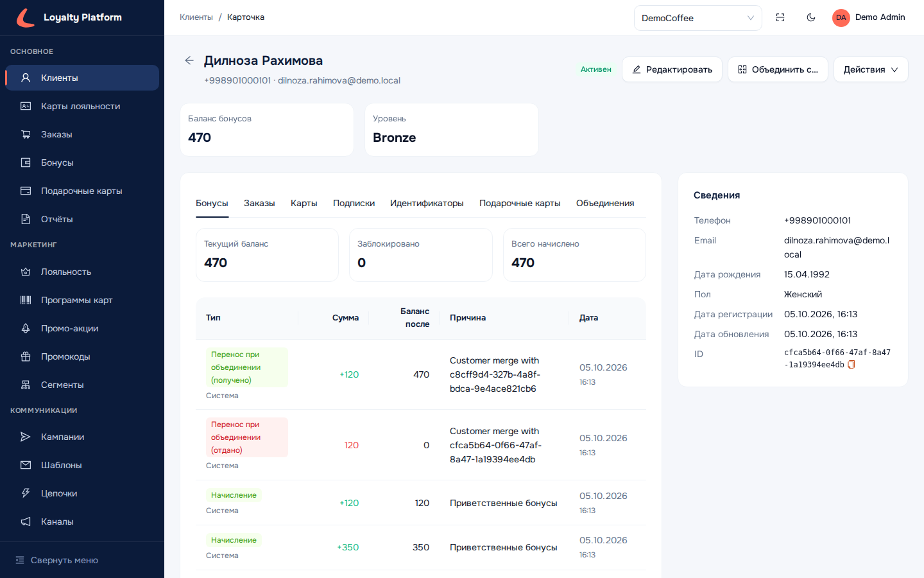Viewport: 924px width, 578px height.
Task: Click the Объединить с... button
Action: click(778, 69)
